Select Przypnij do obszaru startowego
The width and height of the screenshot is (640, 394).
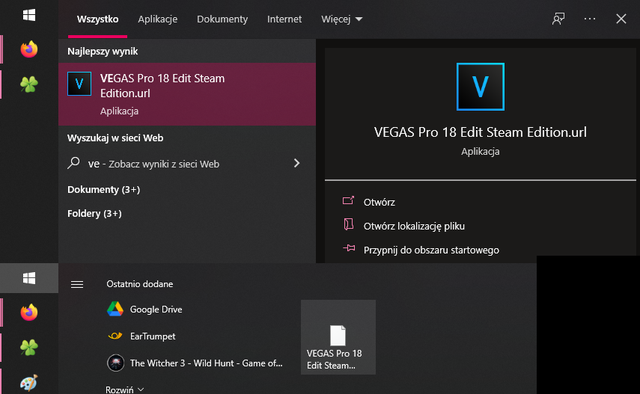431,250
